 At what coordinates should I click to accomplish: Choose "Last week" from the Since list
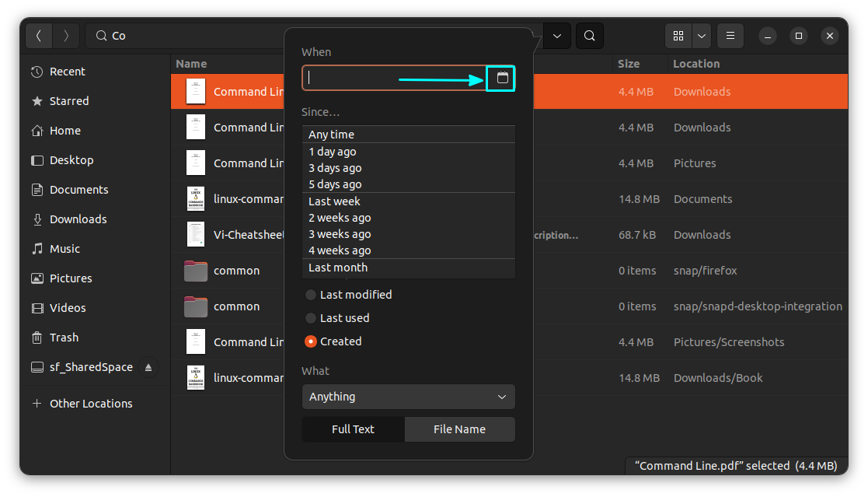pyautogui.click(x=334, y=201)
